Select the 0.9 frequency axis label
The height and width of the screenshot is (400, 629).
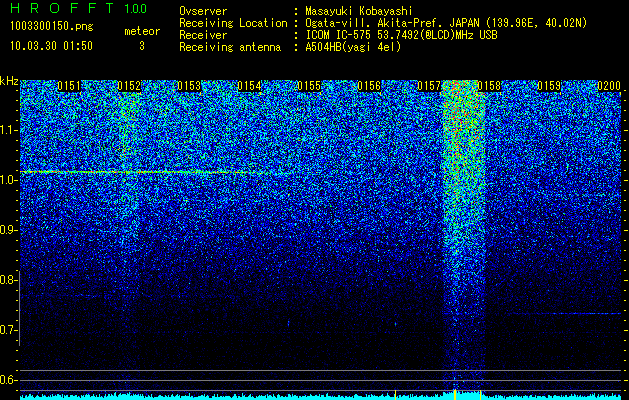(x=7, y=230)
